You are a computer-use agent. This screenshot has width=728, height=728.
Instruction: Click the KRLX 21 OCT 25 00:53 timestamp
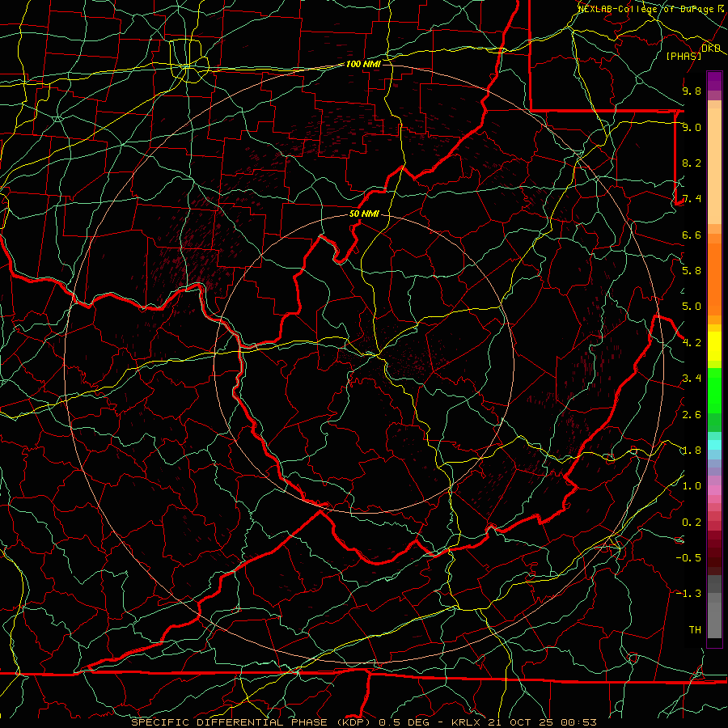[x=523, y=722]
